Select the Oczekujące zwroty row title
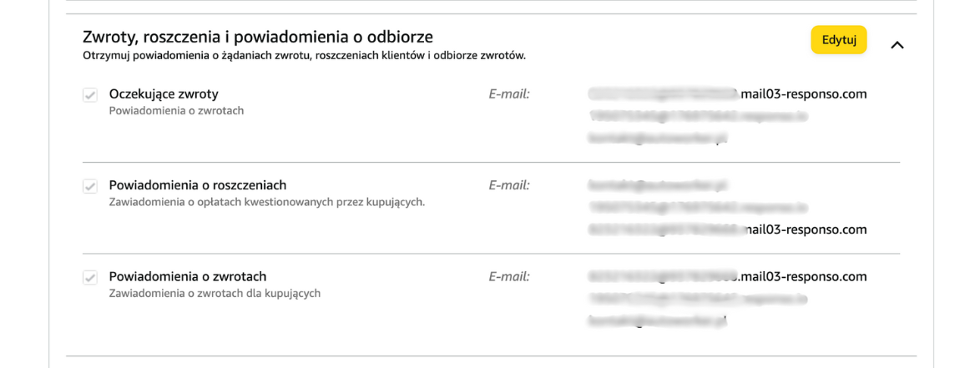Image resolution: width=980 pixels, height=368 pixels. click(164, 94)
